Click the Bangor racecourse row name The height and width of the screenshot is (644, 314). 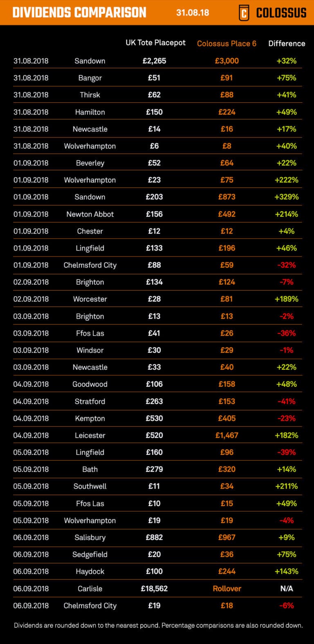coord(90,78)
